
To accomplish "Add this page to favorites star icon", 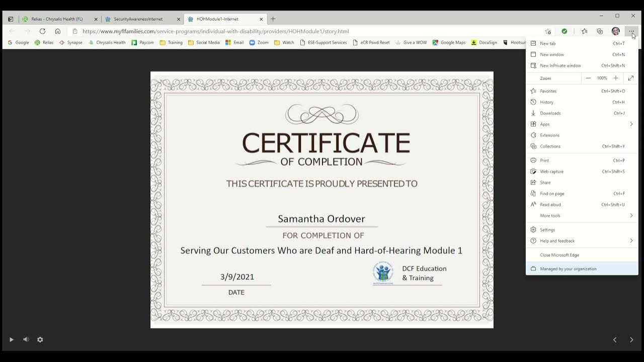I will [548, 31].
